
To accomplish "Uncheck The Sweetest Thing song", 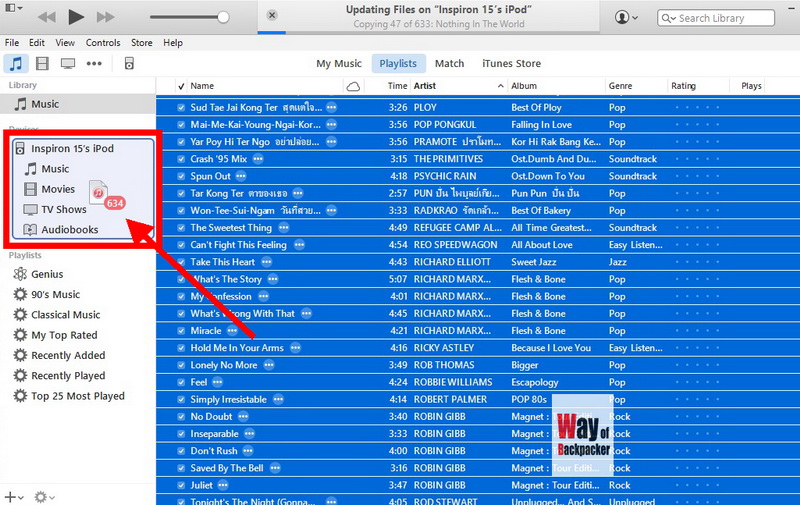I will coord(181,228).
